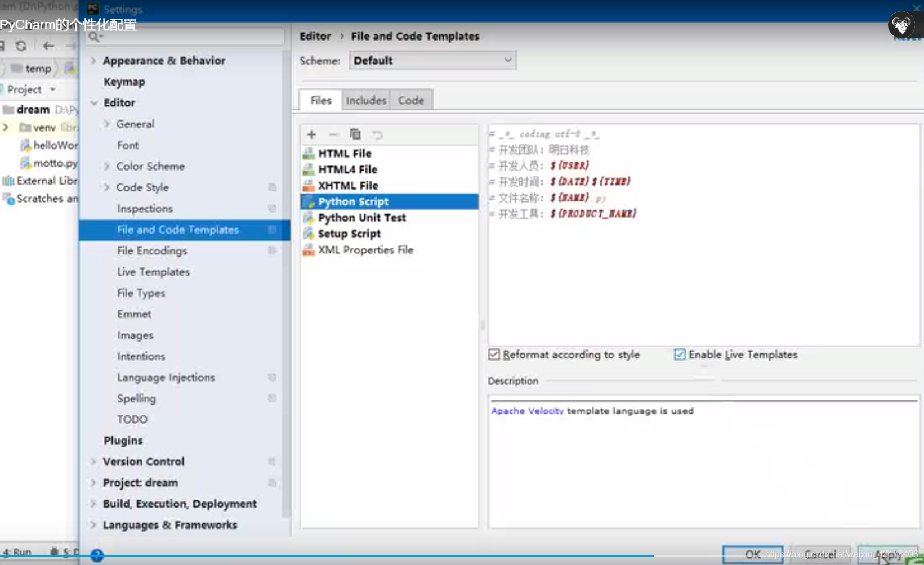Open the Emmet settings item
Viewport: 924px width, 565px height.
(x=134, y=314)
